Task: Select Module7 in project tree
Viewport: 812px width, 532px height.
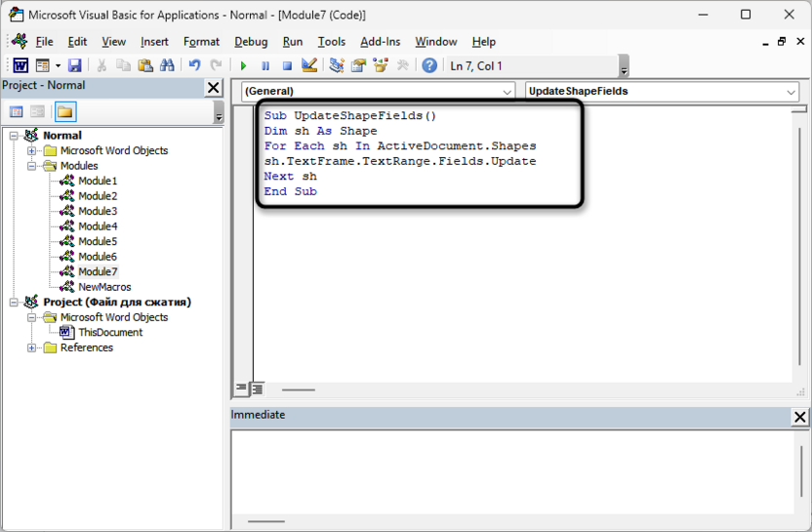Action: [x=98, y=272]
